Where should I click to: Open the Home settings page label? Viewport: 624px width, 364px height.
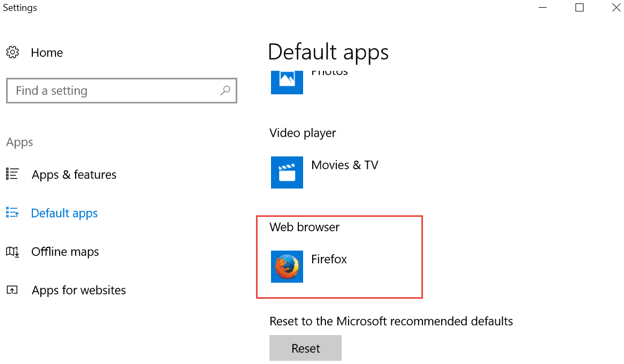point(47,53)
